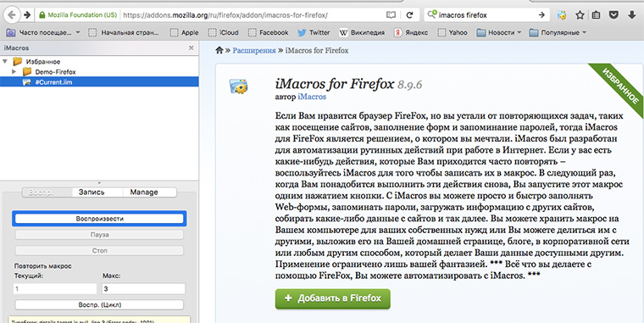Open the downloads arrow icon
644x323 pixels.
[x=632, y=15]
